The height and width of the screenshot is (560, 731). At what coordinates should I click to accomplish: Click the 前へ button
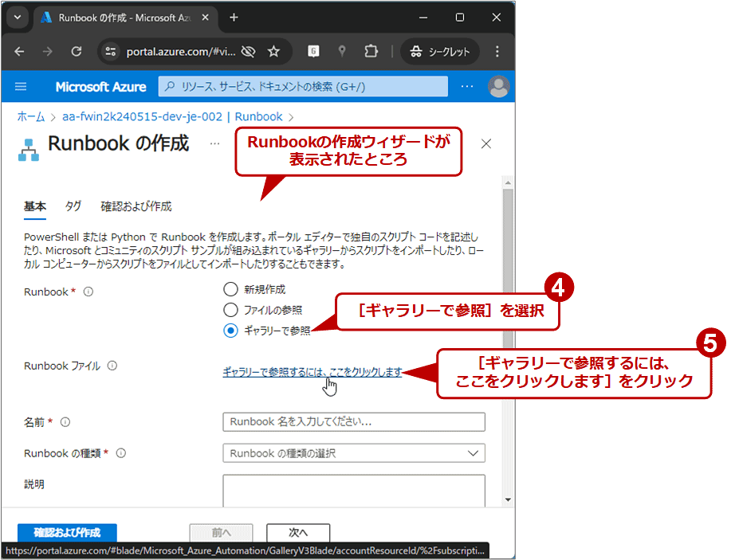click(221, 532)
